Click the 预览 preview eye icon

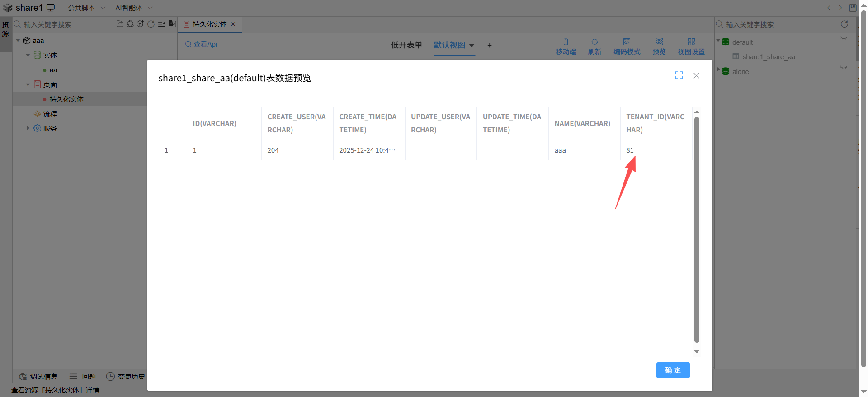coord(659,42)
